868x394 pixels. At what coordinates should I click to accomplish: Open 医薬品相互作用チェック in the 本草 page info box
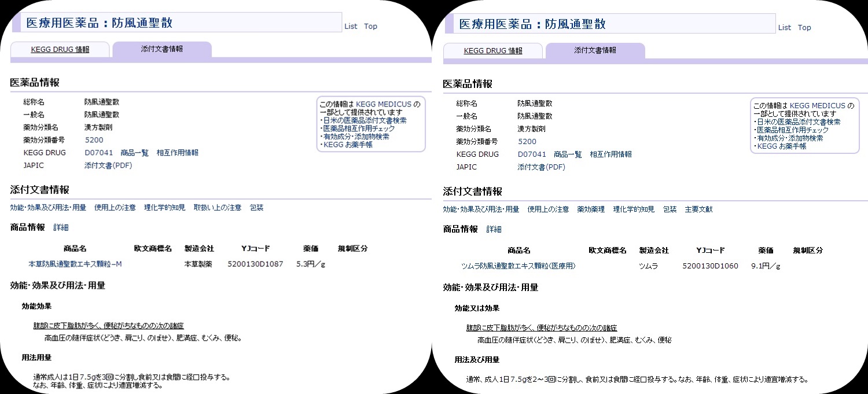click(358, 128)
